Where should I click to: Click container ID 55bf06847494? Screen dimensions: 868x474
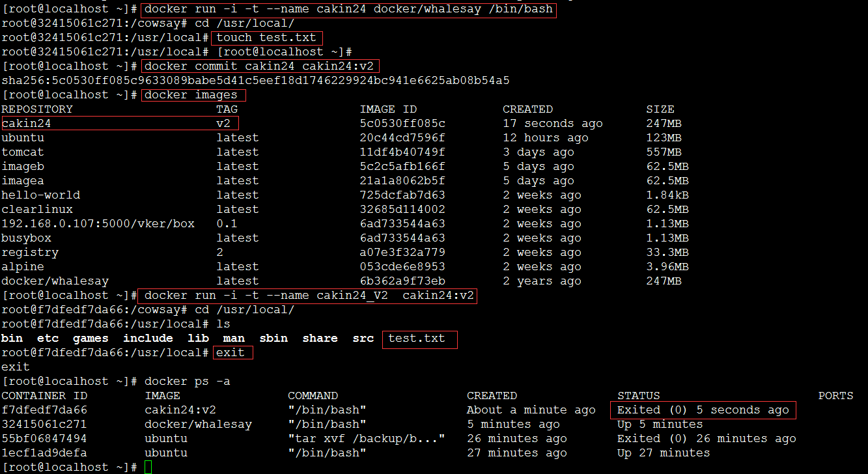tap(44, 439)
